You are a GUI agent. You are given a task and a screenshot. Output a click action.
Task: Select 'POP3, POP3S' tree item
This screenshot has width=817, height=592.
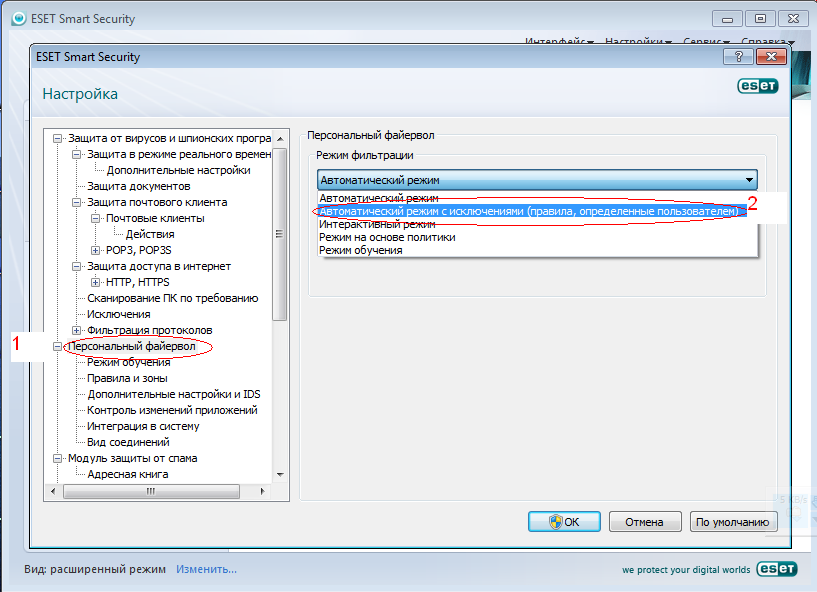[x=139, y=250]
